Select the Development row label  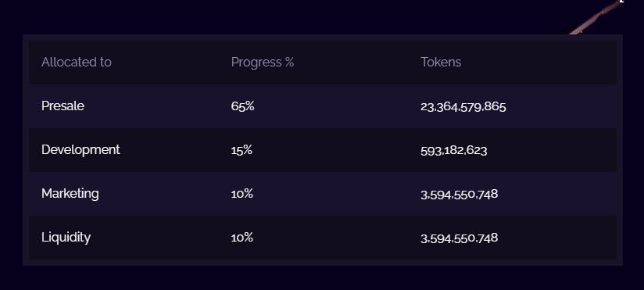81,150
